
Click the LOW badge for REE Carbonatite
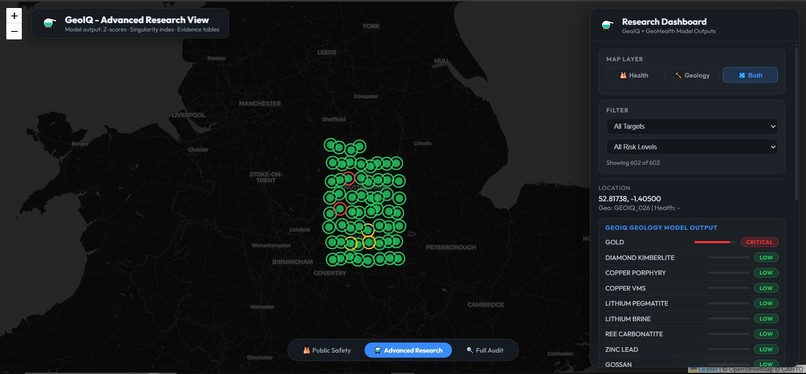pyautogui.click(x=766, y=334)
